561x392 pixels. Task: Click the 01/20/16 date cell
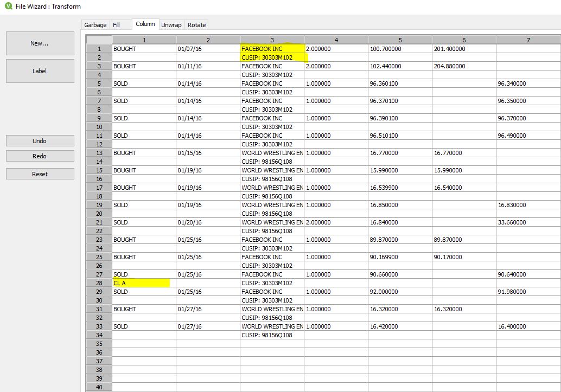click(x=208, y=222)
